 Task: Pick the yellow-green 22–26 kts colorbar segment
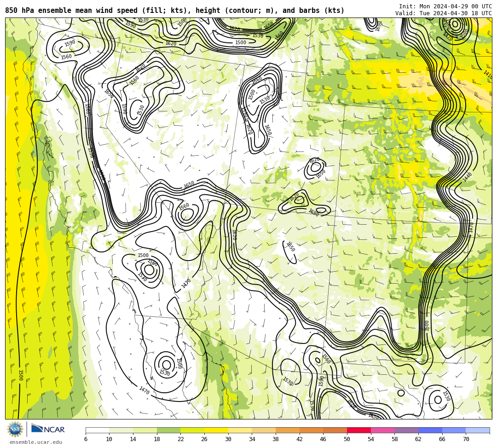tap(192, 430)
